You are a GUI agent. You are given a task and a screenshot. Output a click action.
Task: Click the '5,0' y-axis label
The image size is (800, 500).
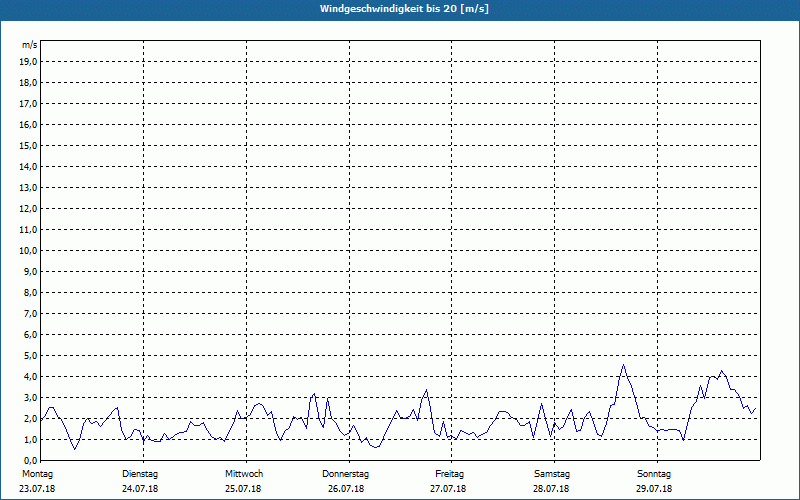29,356
